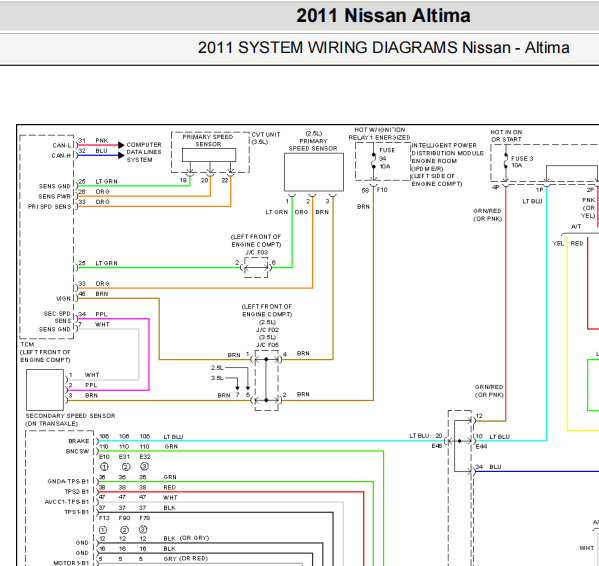Select the 'AVCC1-TPS-B1' terminal label

(67, 502)
